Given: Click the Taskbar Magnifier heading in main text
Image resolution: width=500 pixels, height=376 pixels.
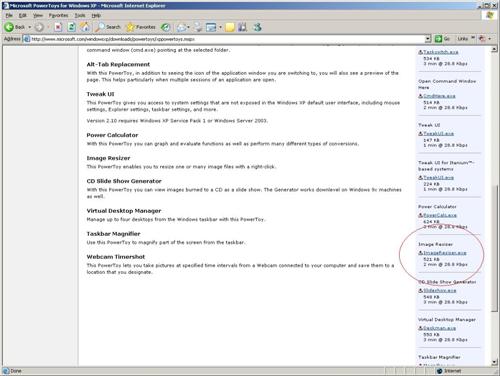Looking at the screenshot, I should 113,234.
